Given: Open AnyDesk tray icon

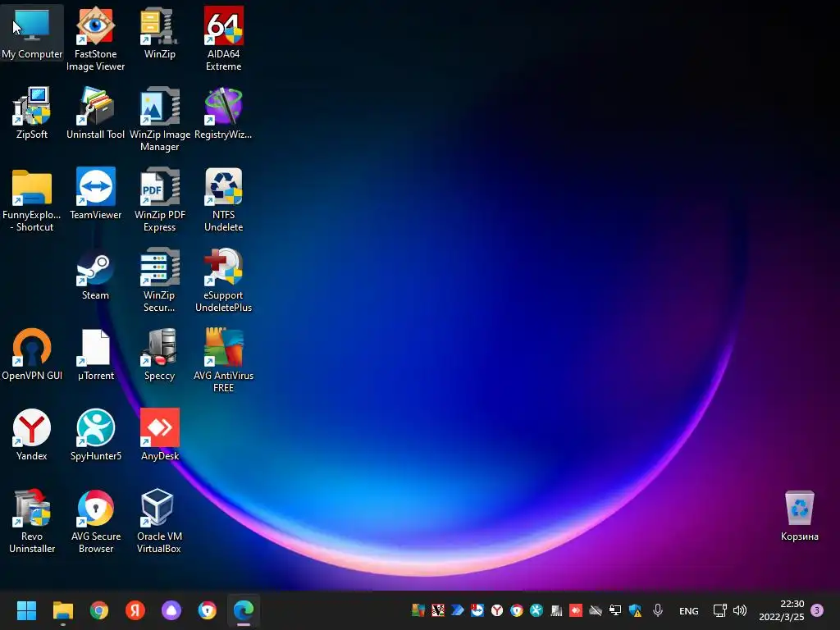Looking at the screenshot, I should (x=576, y=610).
